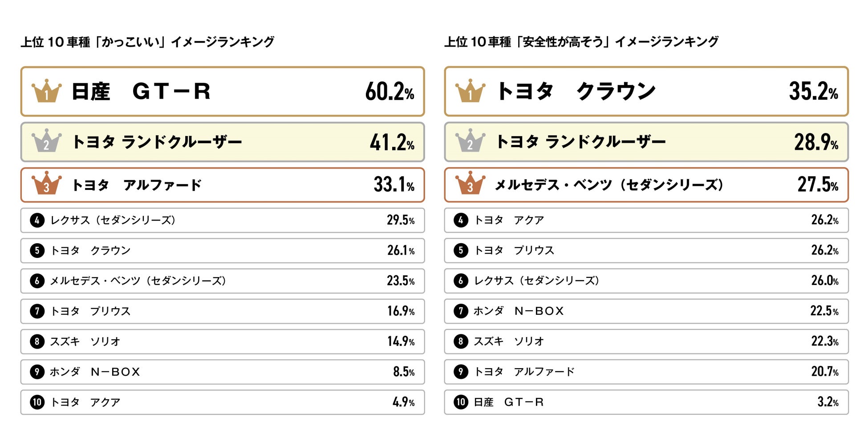Image resolution: width=868 pixels, height=446 pixels.
Task: Click the rank 7 badge beside ホンダ N-BOX
Action: point(461,311)
